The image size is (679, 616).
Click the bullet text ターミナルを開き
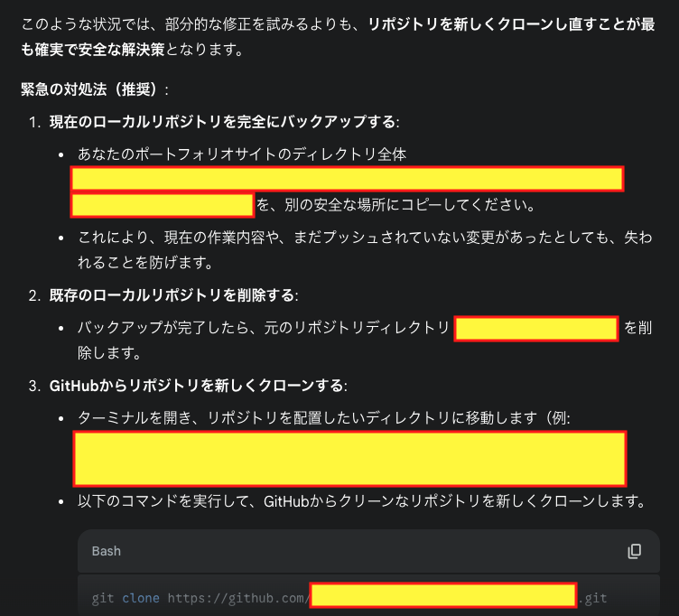point(324,418)
